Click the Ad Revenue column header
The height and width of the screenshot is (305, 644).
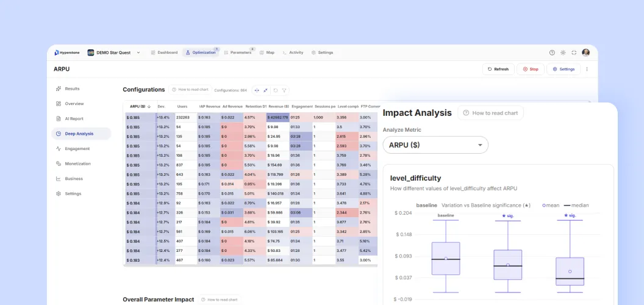[x=232, y=107]
